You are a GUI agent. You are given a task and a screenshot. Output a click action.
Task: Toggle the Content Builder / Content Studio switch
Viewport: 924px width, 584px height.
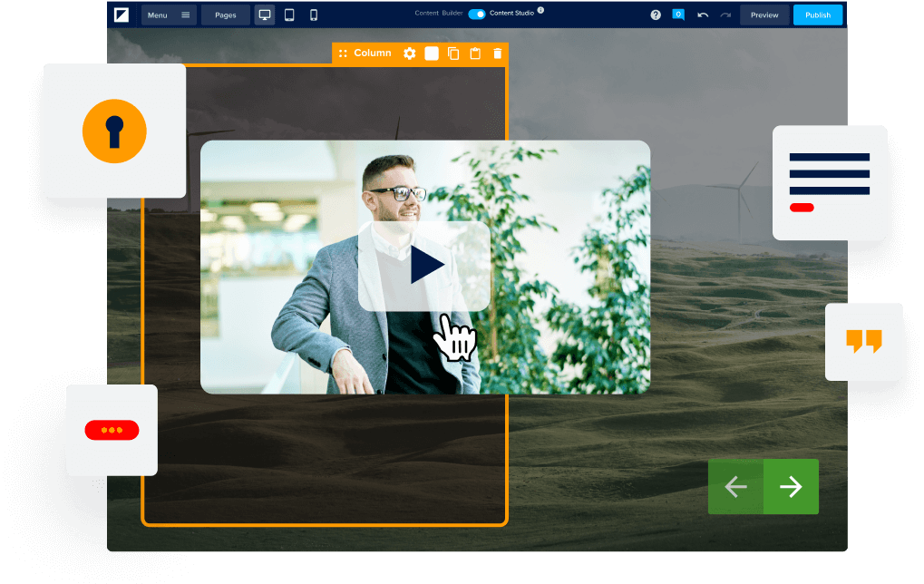point(477,14)
